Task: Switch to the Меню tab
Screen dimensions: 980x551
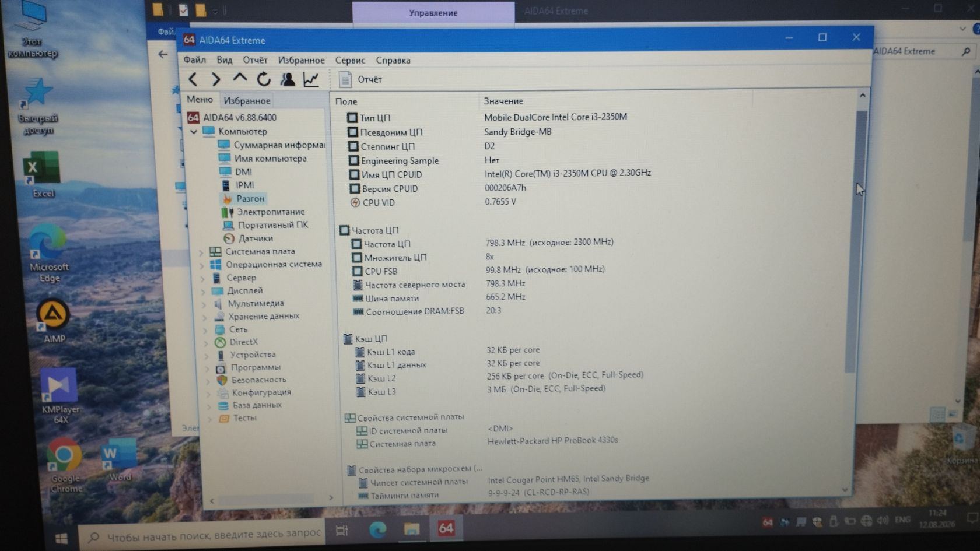Action: pyautogui.click(x=199, y=100)
